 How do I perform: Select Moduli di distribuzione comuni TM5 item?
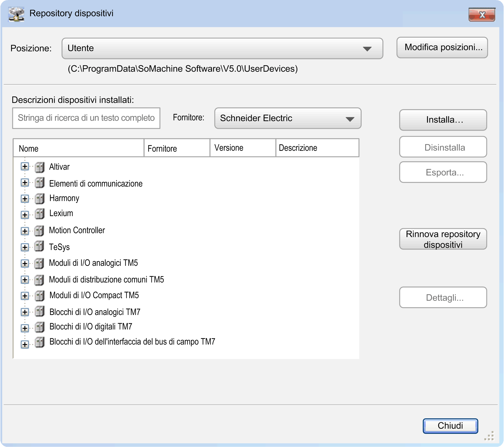point(106,280)
